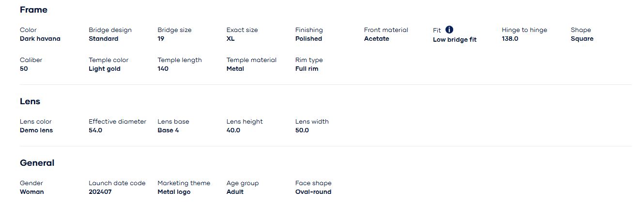Click the Light gold temple color value
644x206 pixels.
pos(104,69)
